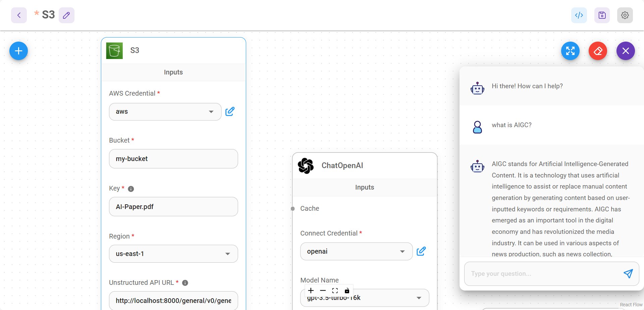The height and width of the screenshot is (310, 644).
Task: Edit the aws credential
Action: [x=230, y=111]
